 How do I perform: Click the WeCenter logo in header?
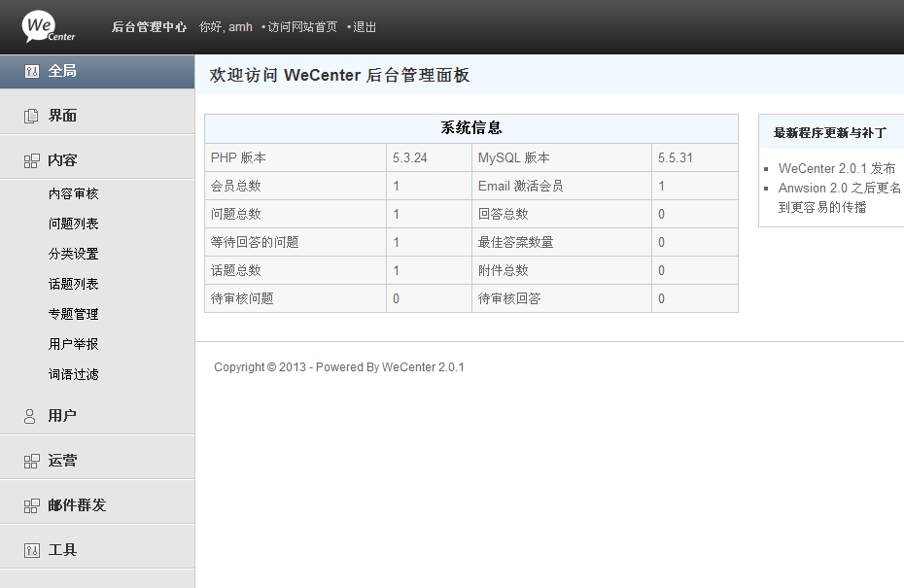click(x=49, y=26)
